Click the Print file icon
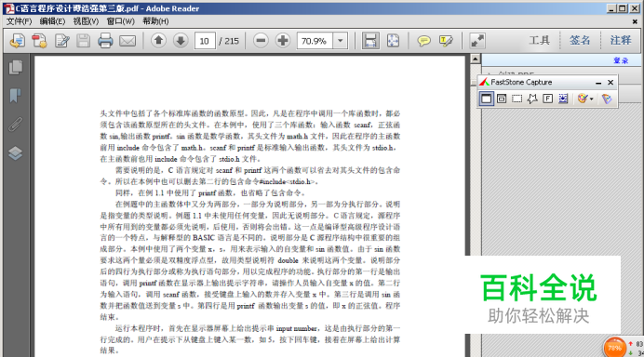 105,41
